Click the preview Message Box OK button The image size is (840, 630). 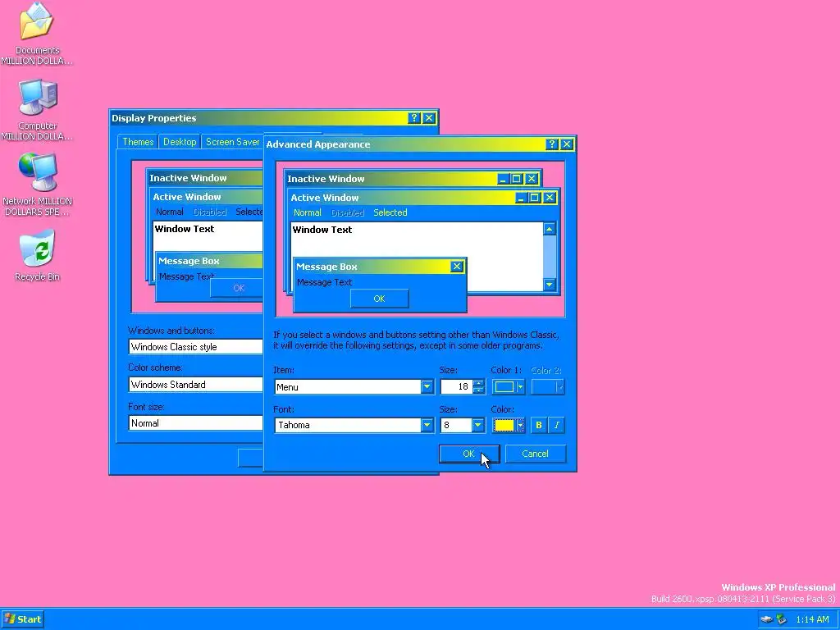click(x=379, y=299)
